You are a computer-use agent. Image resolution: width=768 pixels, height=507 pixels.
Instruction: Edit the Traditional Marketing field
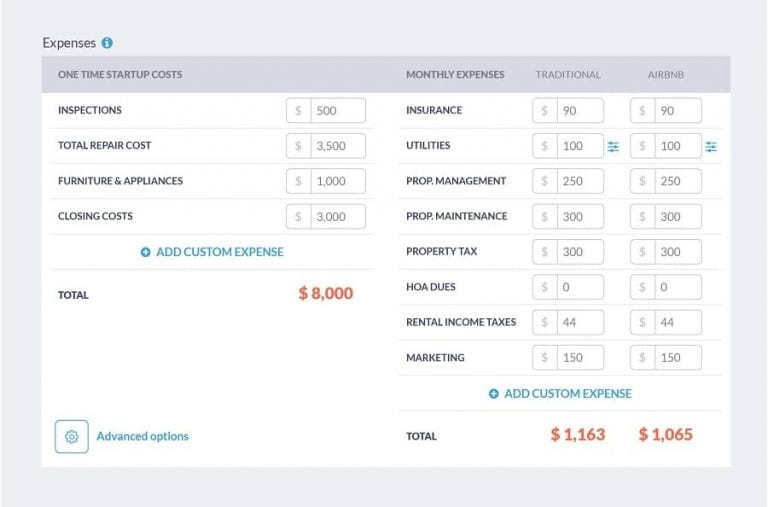(x=579, y=357)
